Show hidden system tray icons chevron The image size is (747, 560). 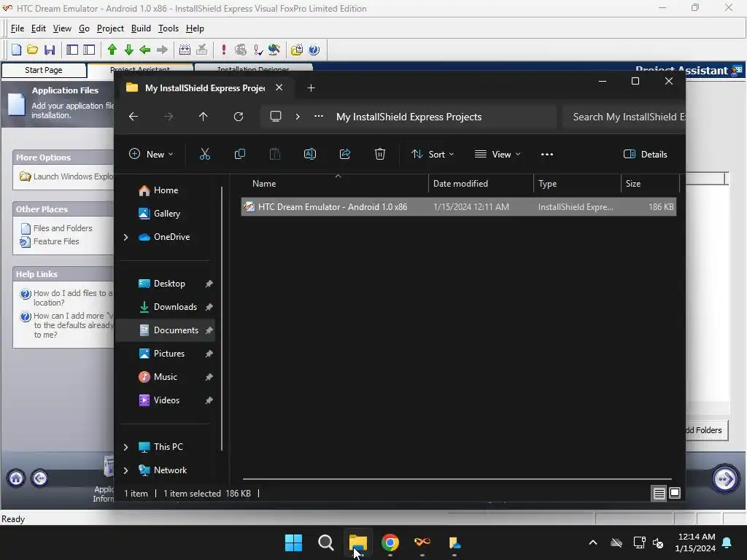593,542
